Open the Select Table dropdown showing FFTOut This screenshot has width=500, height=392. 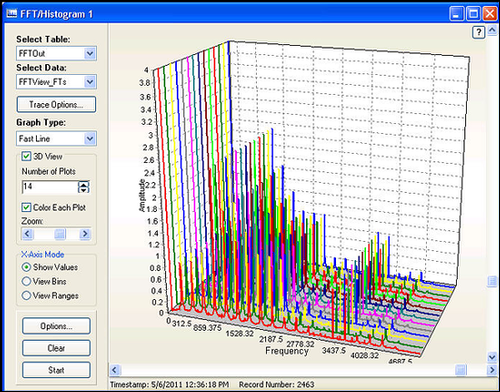click(56, 53)
